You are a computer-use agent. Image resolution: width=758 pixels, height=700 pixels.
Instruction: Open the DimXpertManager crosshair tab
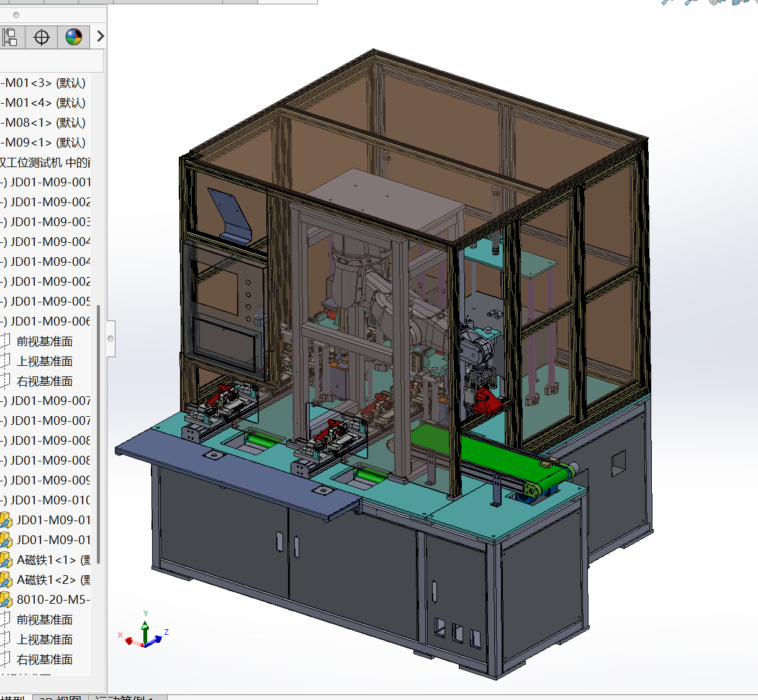[x=42, y=37]
